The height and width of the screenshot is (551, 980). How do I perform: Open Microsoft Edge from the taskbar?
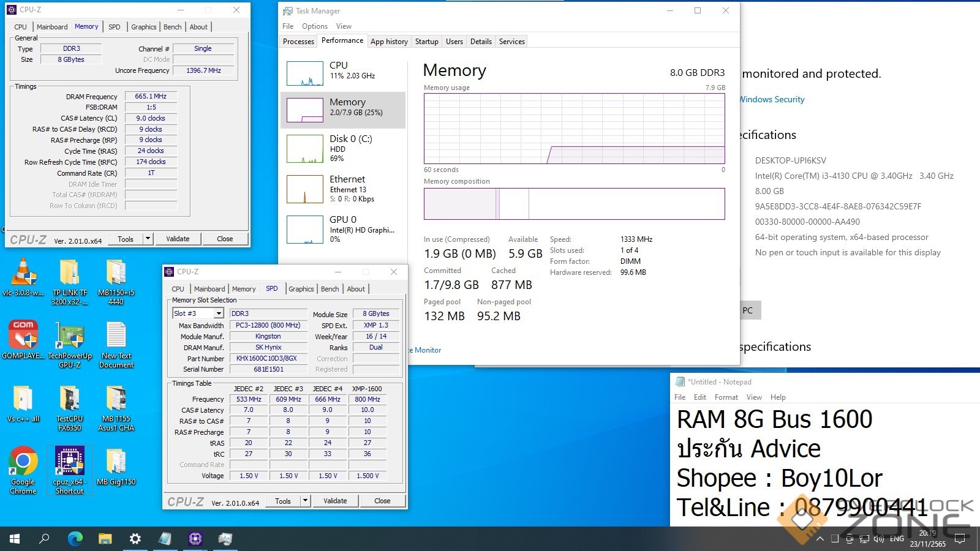click(75, 539)
